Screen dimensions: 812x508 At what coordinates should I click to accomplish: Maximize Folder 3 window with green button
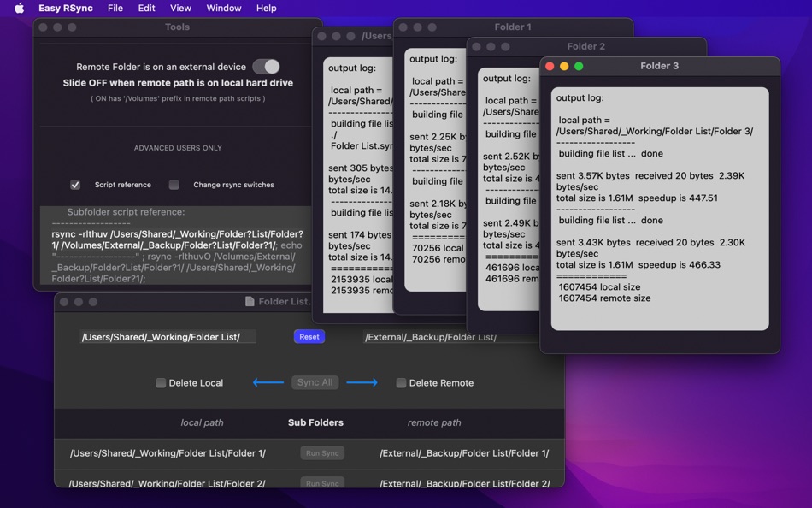579,66
